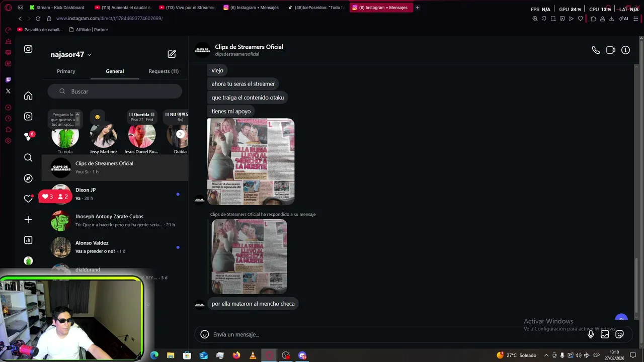Open File Explorer from the taskbar

click(171, 355)
